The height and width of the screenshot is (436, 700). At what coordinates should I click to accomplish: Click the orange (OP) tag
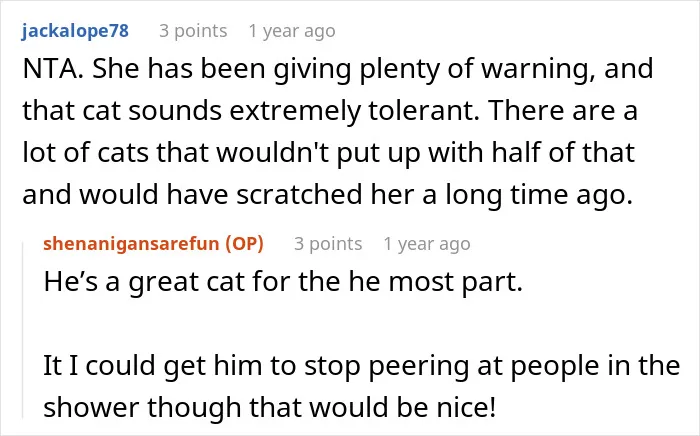click(244, 244)
